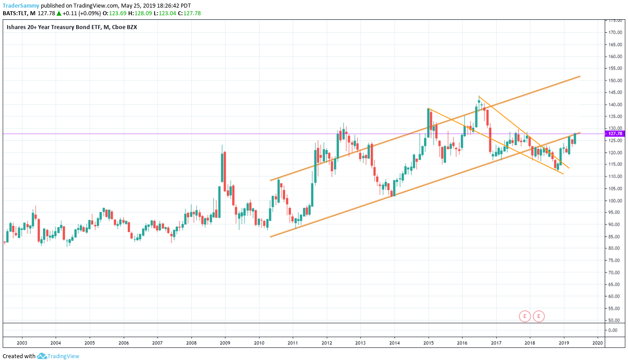Click the 150.00 price axis label

(x=614, y=81)
